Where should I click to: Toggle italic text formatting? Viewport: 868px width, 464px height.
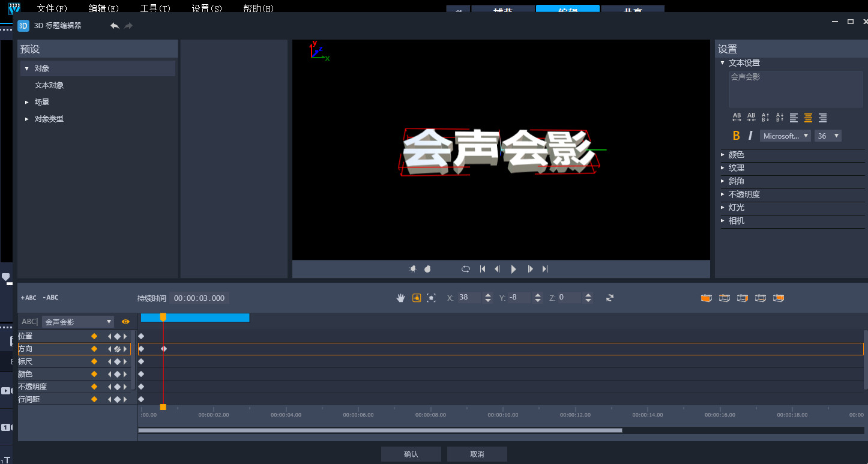point(750,136)
